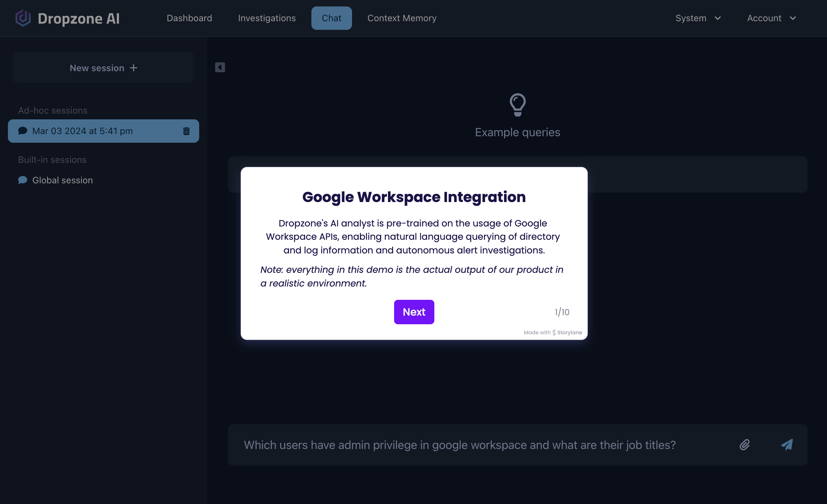Start a New session

[x=104, y=68]
